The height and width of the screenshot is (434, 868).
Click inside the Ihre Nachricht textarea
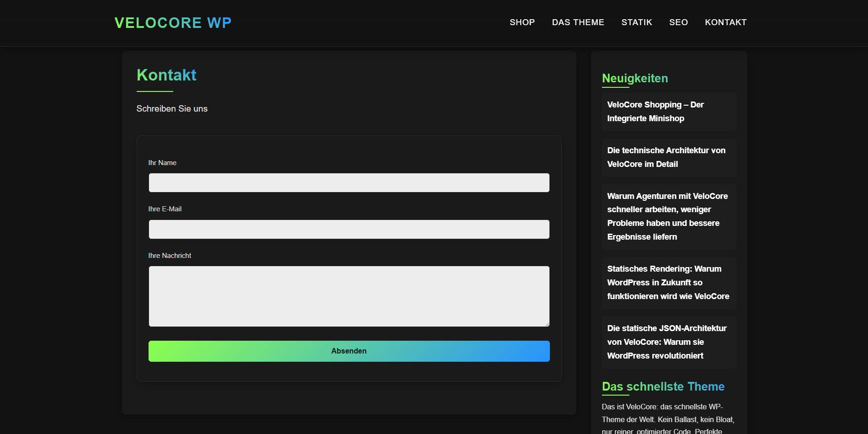pos(349,296)
